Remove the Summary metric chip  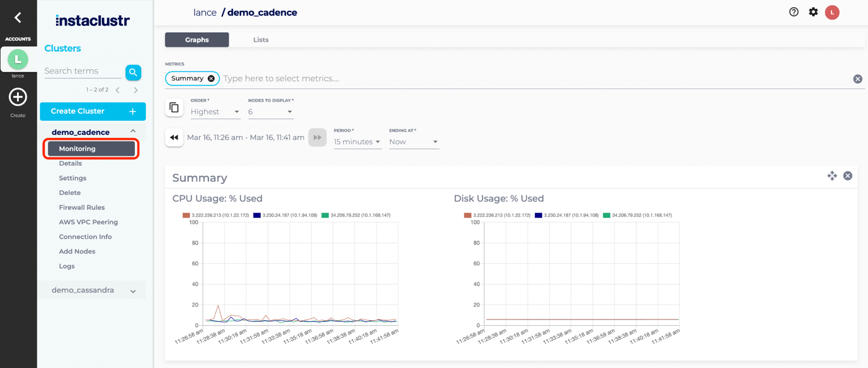[x=211, y=79]
